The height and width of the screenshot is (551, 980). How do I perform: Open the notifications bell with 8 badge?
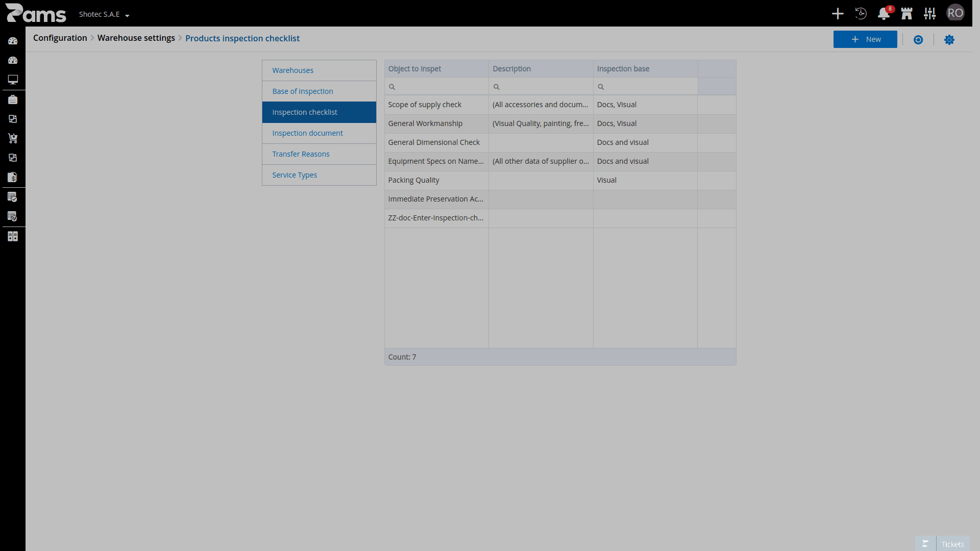884,14
